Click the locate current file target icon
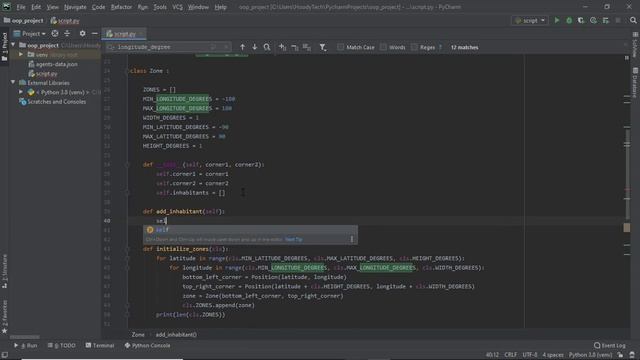Screen dimensions: 640x360 pyautogui.click(x=55, y=33)
